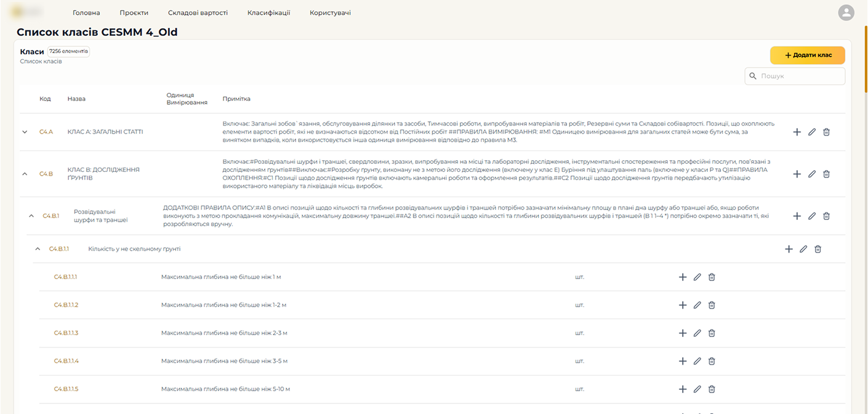The image size is (868, 414).
Task: Add a subclass to row C4.B
Action: pos(797,174)
